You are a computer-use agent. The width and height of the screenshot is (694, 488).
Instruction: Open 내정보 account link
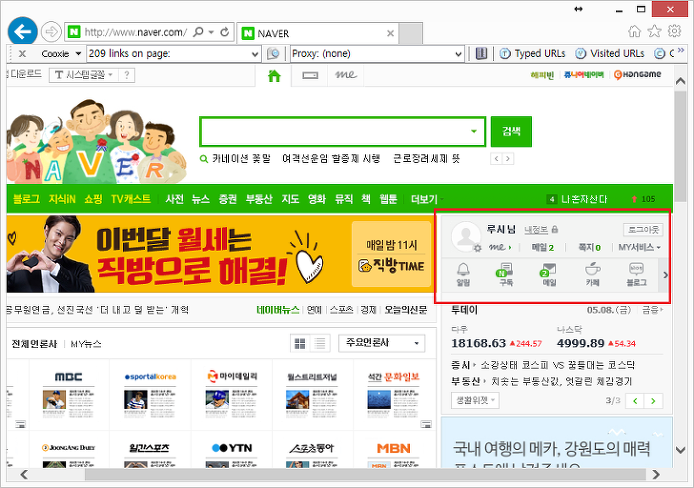coord(536,229)
